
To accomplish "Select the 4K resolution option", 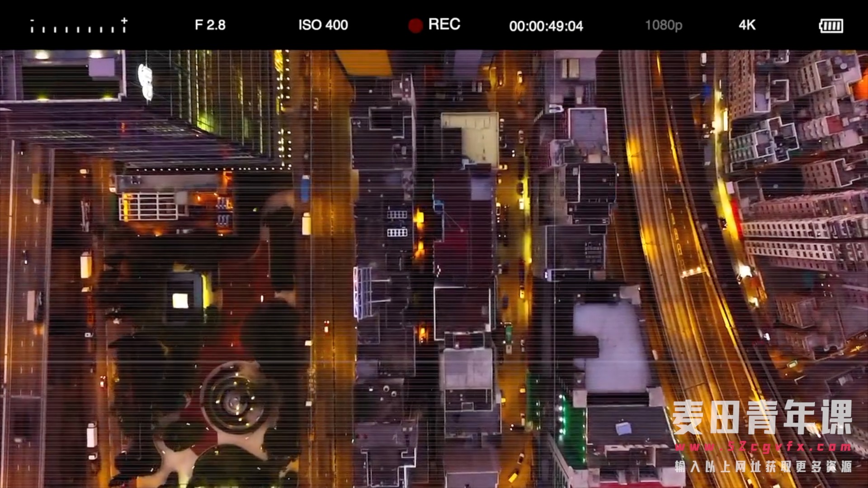I will (x=747, y=25).
